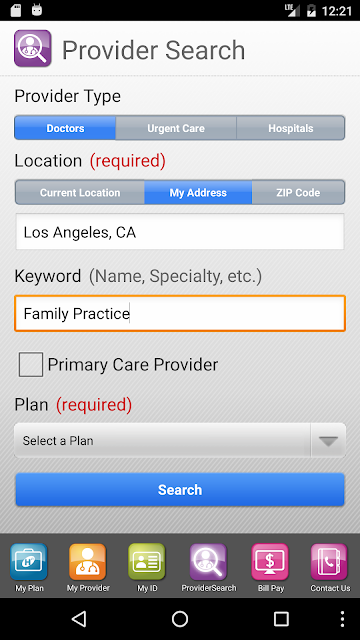Switch location mode to ZIP Code

click(x=298, y=193)
